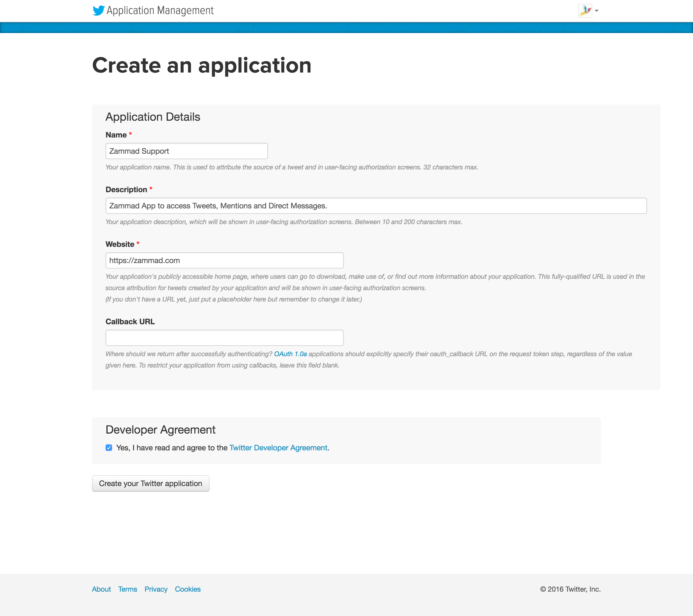Screen dimensions: 693x616
Task: Click Create your Twitter application button
Action: pos(151,483)
